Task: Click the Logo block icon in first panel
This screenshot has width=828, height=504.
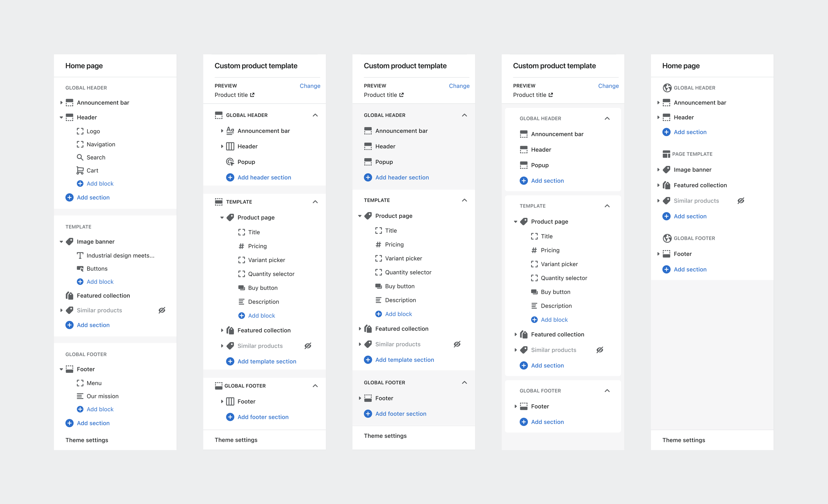Action: tap(80, 131)
